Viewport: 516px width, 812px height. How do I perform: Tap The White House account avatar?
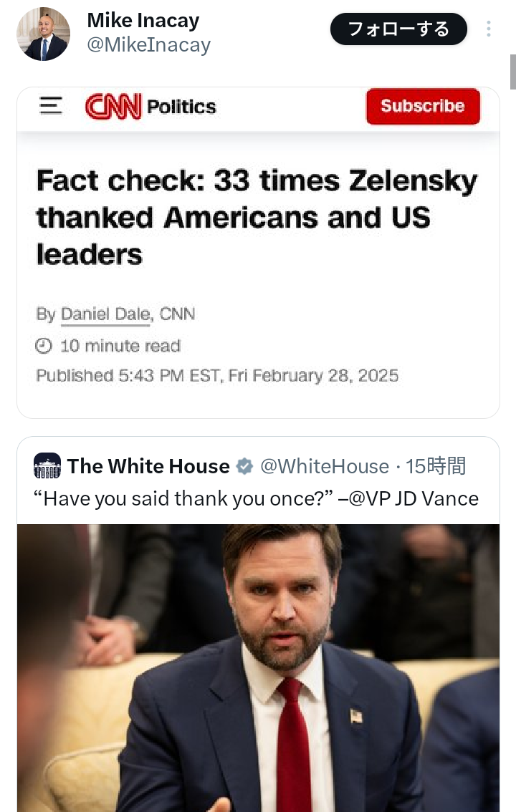pos(47,466)
